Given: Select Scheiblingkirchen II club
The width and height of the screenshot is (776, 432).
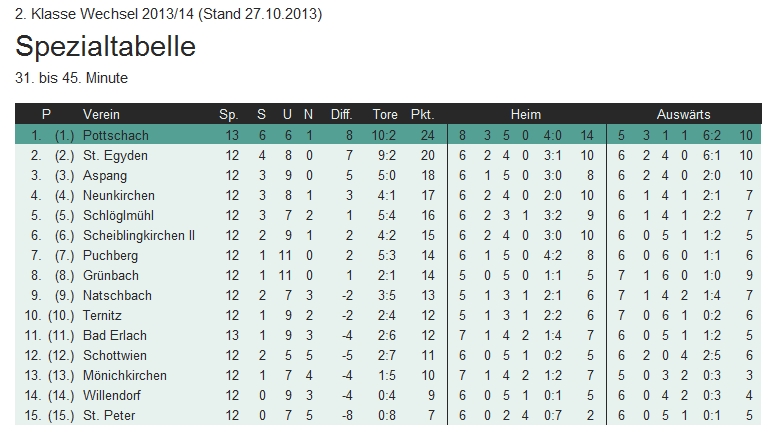Looking at the screenshot, I should (138, 235).
